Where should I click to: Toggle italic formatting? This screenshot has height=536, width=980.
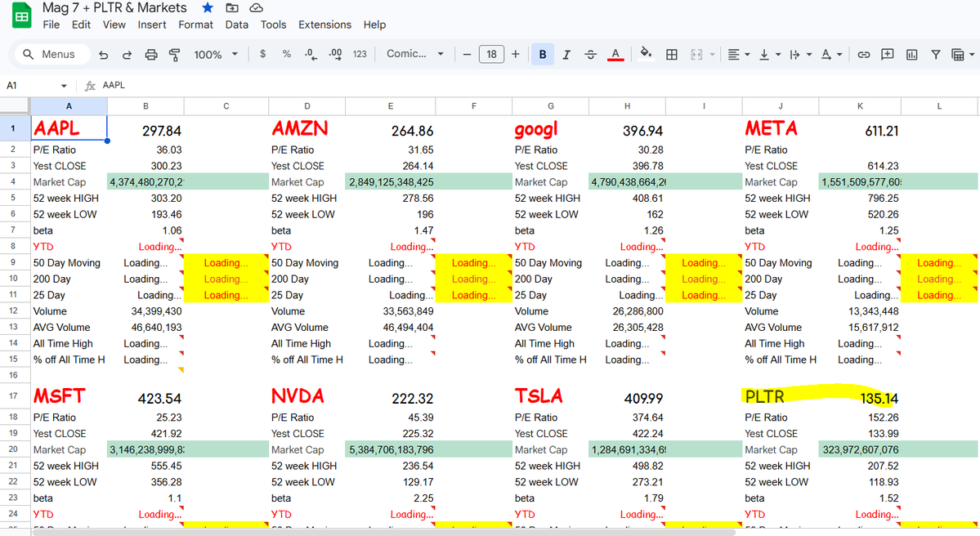point(566,55)
